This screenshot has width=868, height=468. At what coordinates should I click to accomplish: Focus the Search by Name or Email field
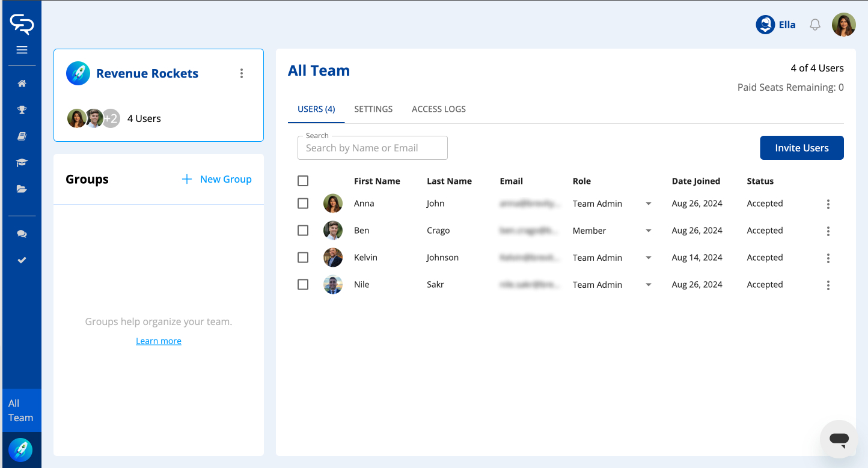[373, 148]
